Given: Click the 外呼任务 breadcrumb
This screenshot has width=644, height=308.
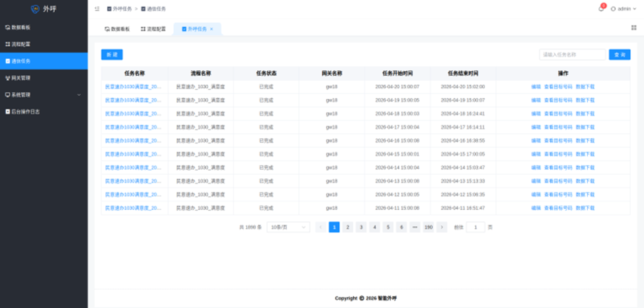Looking at the screenshot, I should [119, 9].
